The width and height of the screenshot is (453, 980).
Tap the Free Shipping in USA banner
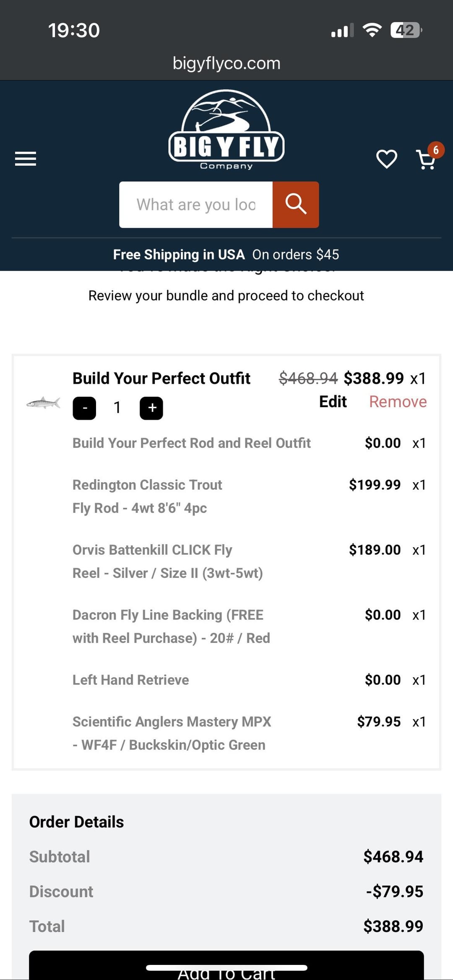coord(226,255)
